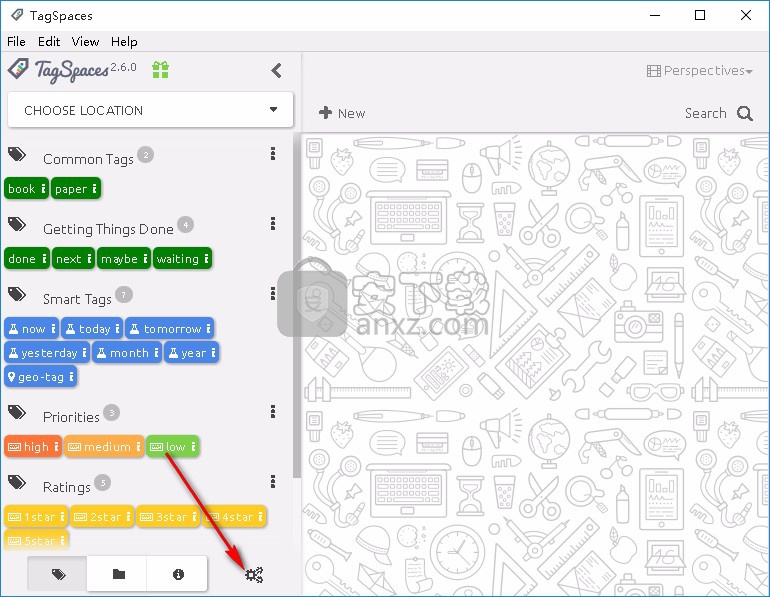Select the year smart tag
The width and height of the screenshot is (770, 597).
[191, 353]
